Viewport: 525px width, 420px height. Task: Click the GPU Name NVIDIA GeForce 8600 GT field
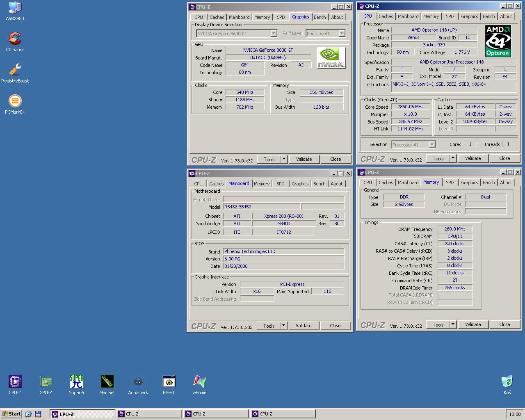pos(268,50)
